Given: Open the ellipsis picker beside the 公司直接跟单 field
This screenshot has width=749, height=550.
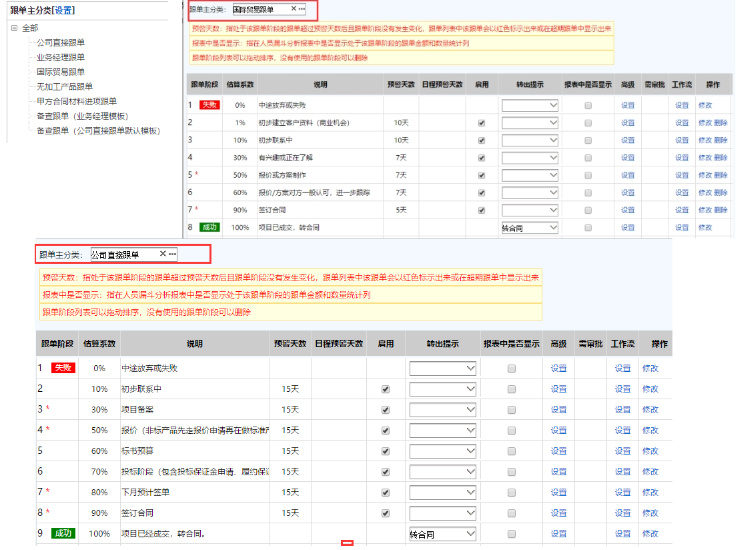Looking at the screenshot, I should (172, 254).
